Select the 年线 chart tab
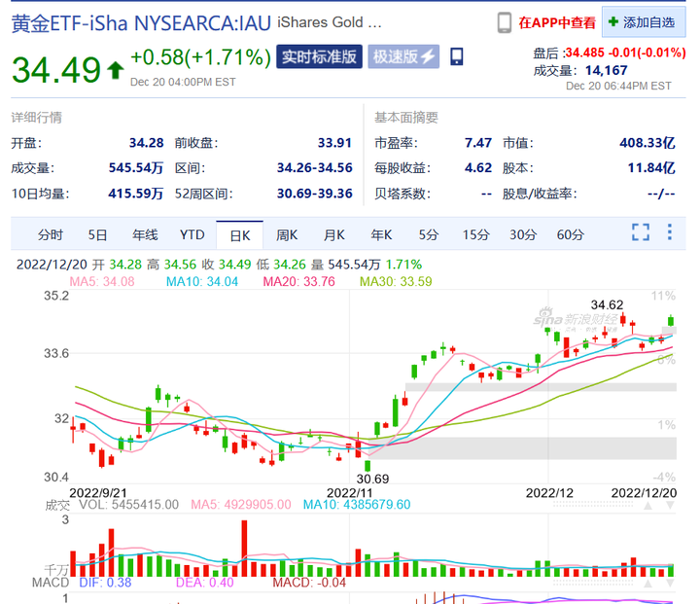This screenshot has width=700, height=604. click(x=145, y=234)
